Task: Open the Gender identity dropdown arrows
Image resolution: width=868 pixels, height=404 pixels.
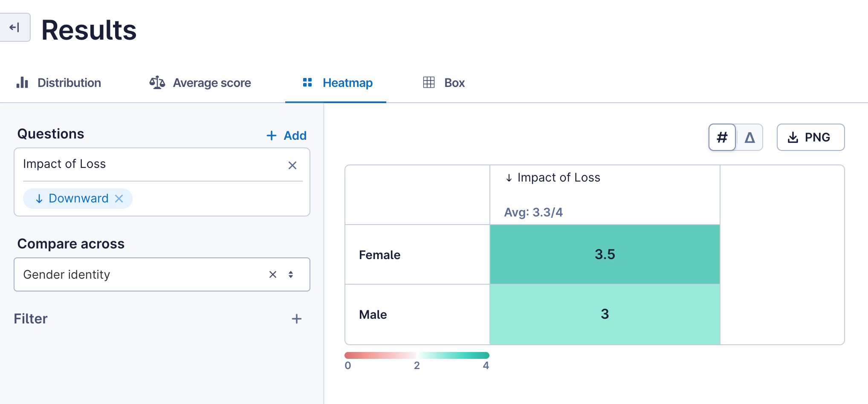Action: coord(291,274)
